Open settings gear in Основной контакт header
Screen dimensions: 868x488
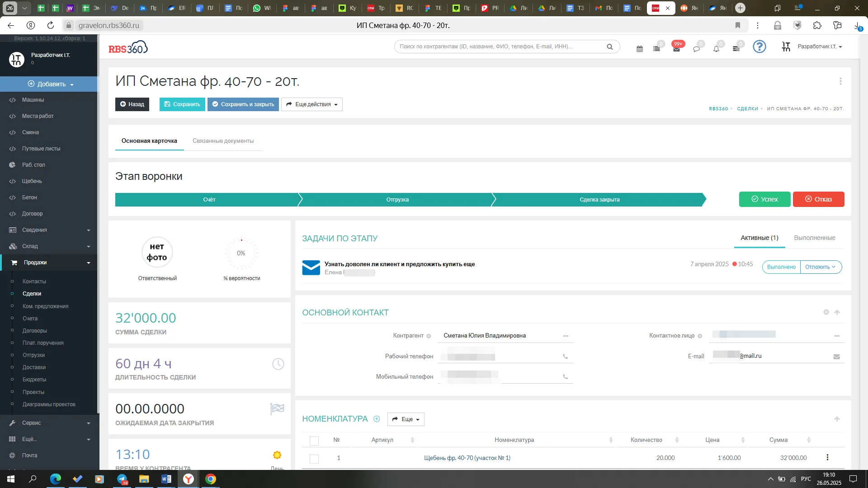coord(826,312)
